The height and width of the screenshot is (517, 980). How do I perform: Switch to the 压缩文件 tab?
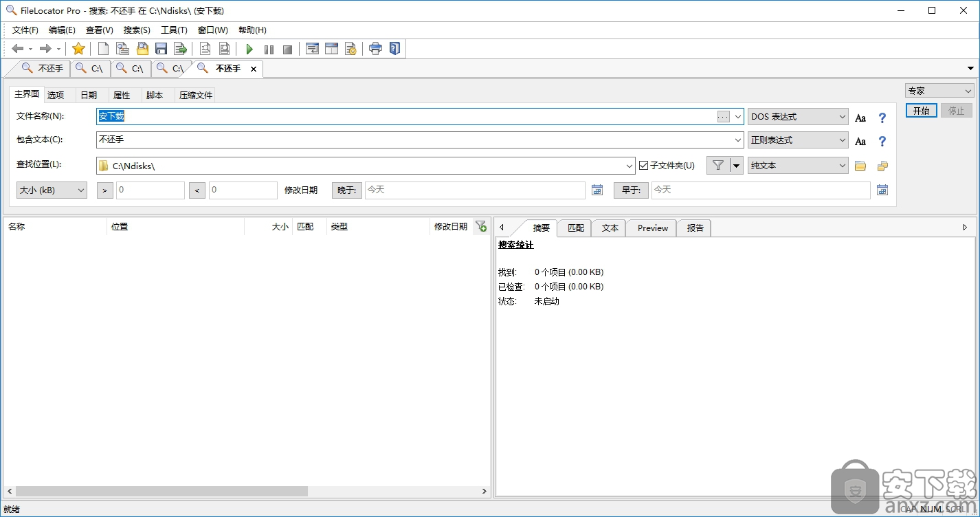(196, 96)
